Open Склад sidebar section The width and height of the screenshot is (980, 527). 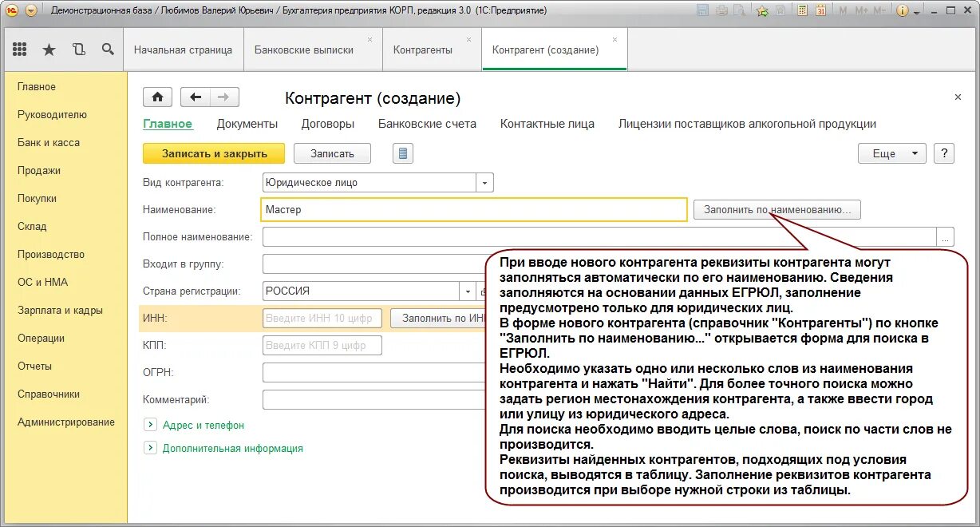click(x=32, y=226)
